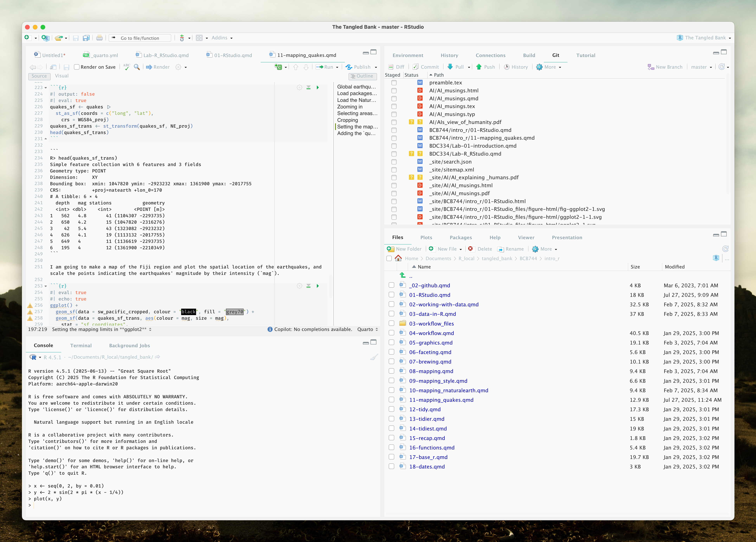Check the box for 11-mapping_quakes.qmd in Files

pos(392,400)
